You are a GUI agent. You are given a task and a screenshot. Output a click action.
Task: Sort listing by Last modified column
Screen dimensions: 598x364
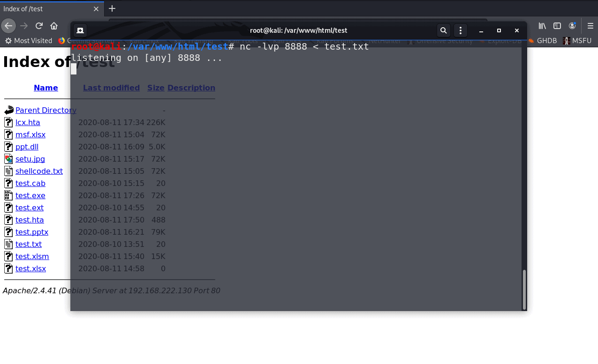point(111,88)
